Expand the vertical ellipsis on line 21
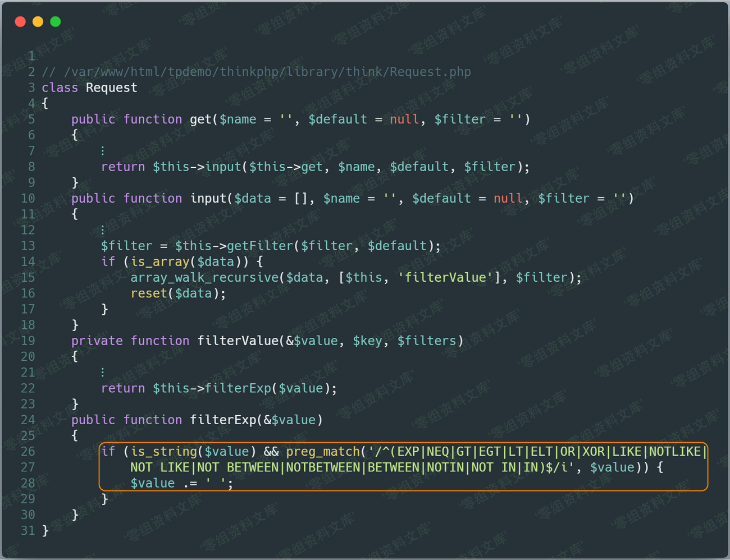 (102, 373)
